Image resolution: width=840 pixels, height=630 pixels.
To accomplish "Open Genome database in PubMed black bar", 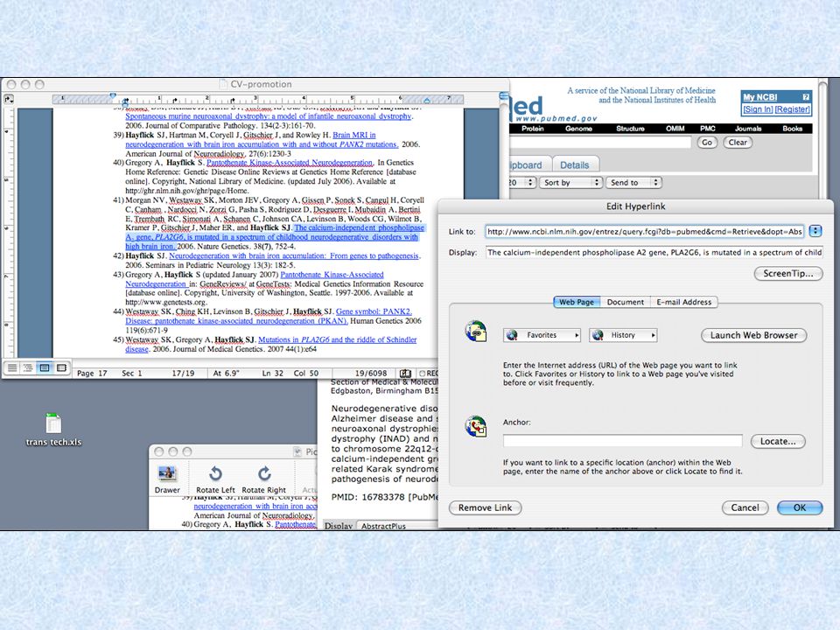I will [x=578, y=129].
